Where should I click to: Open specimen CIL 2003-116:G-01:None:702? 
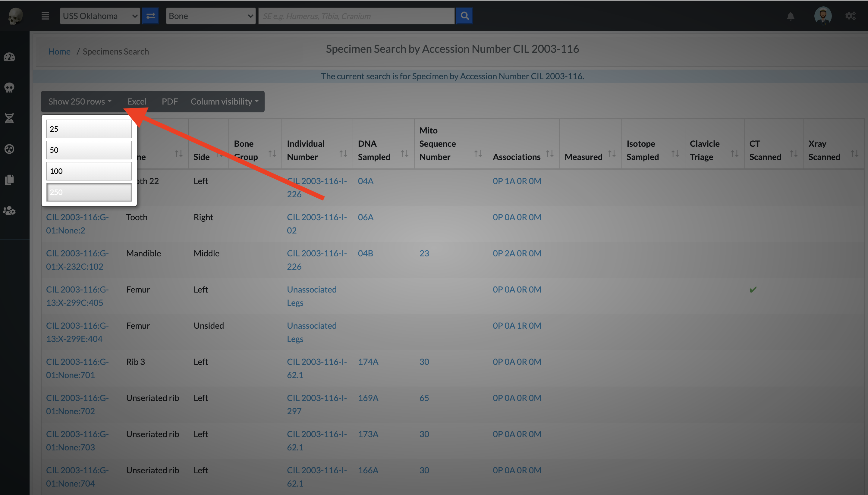[x=77, y=404]
